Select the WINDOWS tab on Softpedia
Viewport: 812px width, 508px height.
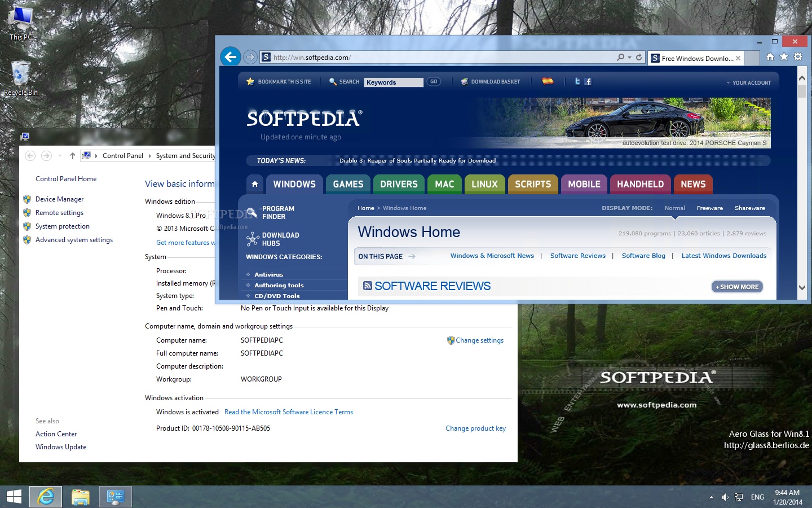point(294,184)
